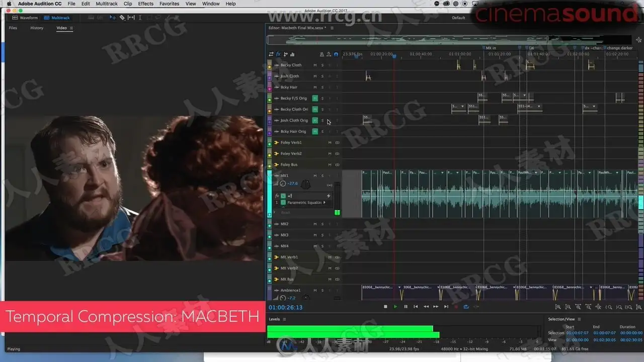Open the Levels panel menu

(284, 319)
